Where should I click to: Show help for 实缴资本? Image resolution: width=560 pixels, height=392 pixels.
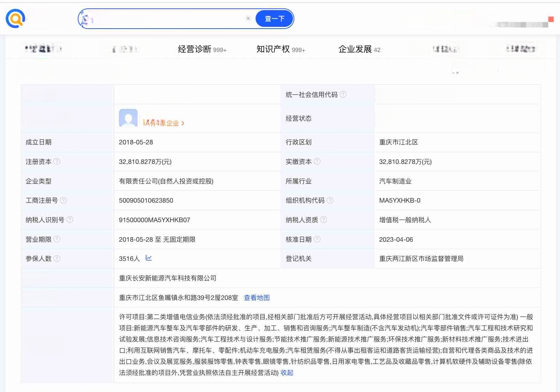click(x=317, y=161)
